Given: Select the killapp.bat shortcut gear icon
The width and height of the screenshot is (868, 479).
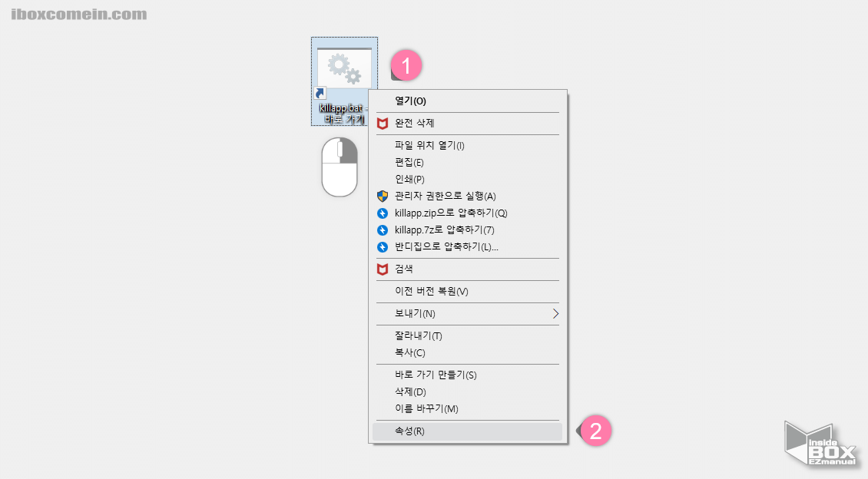Looking at the screenshot, I should pyautogui.click(x=344, y=65).
